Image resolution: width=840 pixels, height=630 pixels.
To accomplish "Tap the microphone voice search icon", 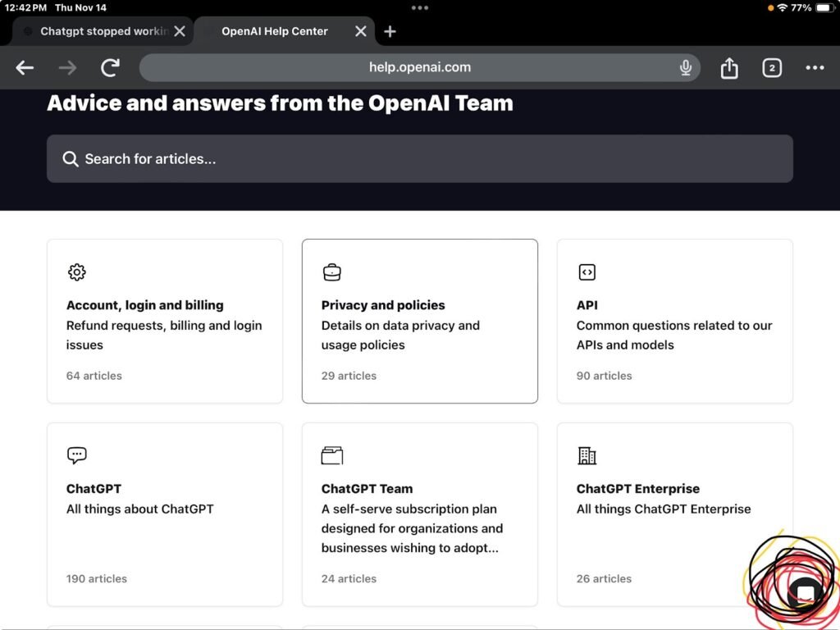I will pos(686,68).
